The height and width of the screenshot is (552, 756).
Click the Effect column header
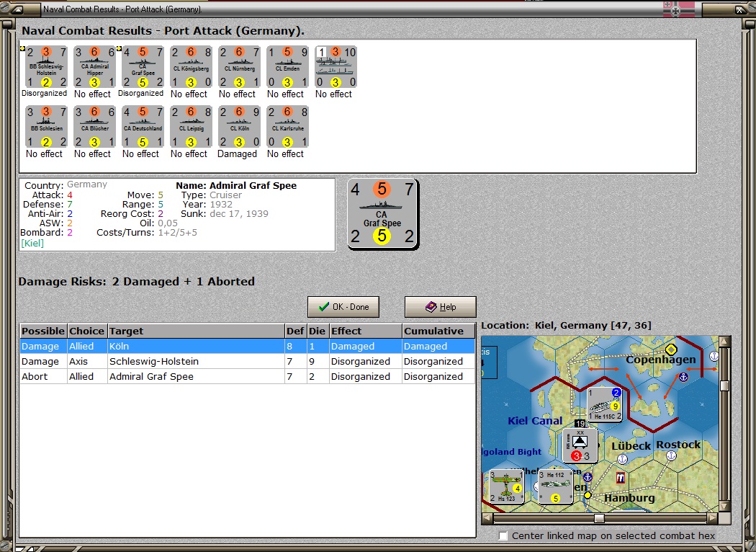(366, 331)
